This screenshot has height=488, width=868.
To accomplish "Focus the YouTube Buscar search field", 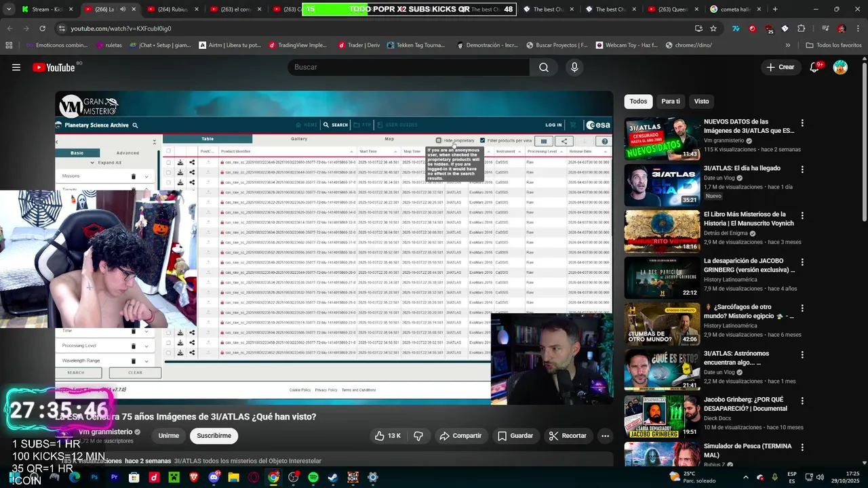I will 409,67.
